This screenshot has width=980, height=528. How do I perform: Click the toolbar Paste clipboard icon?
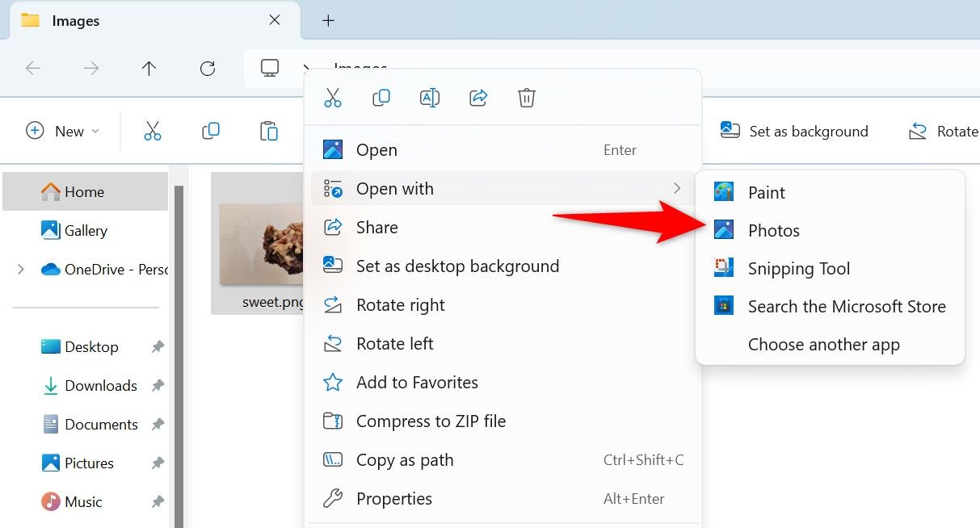tap(269, 131)
